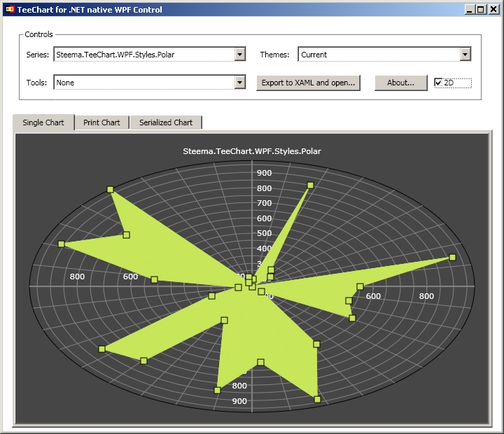Maximize the TeeChart window
The image size is (504, 434).
point(480,10)
